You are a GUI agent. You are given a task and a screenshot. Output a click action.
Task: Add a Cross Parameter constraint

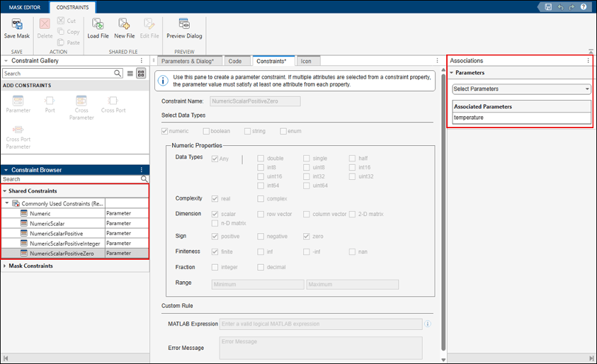(x=81, y=108)
